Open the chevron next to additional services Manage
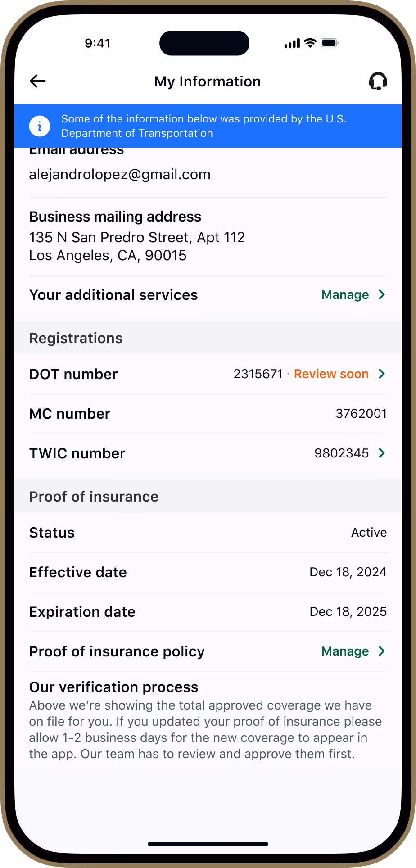416x868 pixels. 382,294
